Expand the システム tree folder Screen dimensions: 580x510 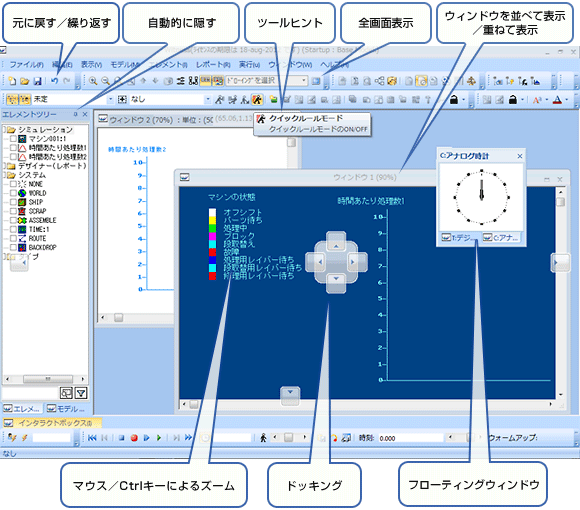point(4,175)
